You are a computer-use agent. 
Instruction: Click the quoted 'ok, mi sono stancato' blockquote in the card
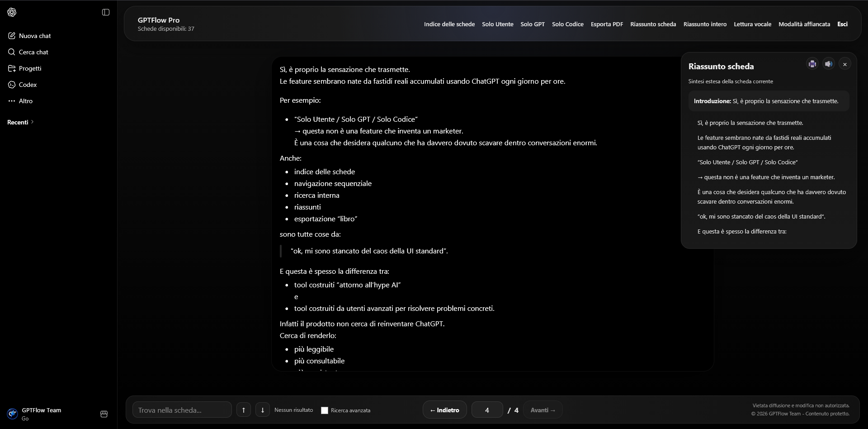[369, 251]
